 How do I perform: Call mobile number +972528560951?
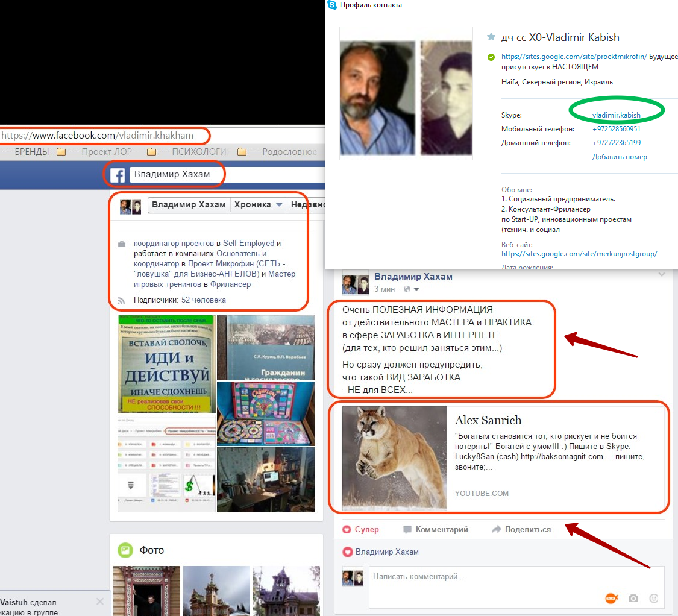pyautogui.click(x=616, y=129)
